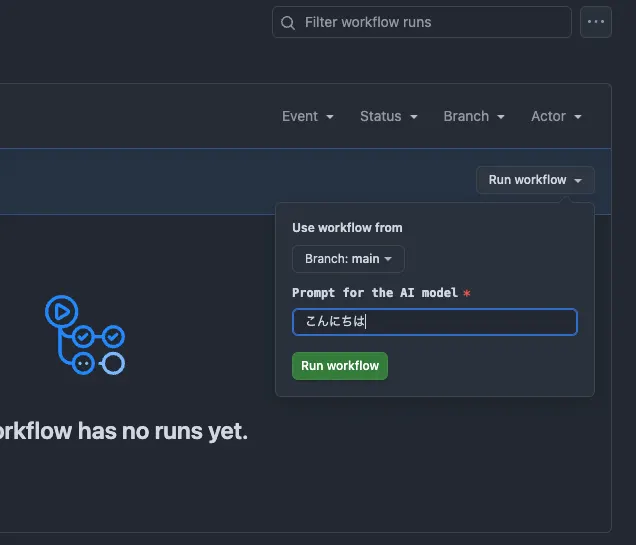Click the red required asterisk beside the prompt label
636x545 pixels.
467,293
